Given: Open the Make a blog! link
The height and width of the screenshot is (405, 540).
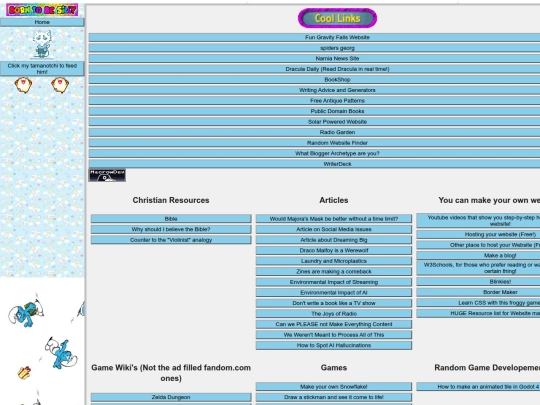Looking at the screenshot, I should point(478,256).
